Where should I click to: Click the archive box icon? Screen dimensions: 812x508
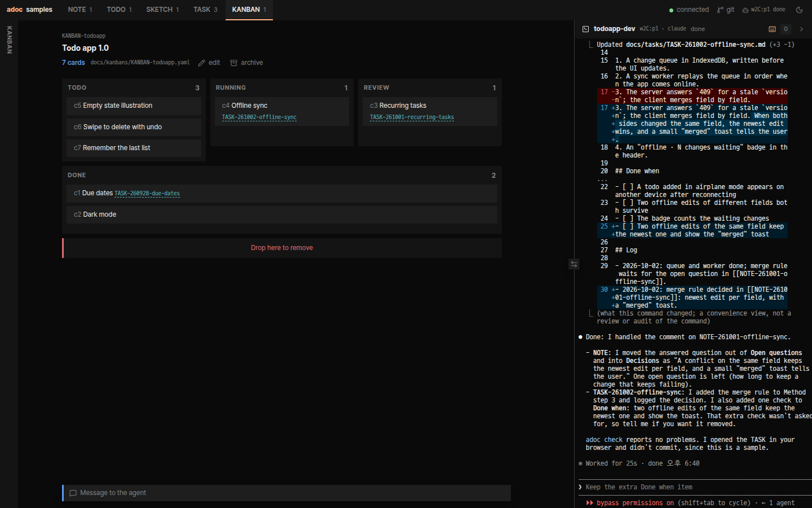[x=233, y=63]
